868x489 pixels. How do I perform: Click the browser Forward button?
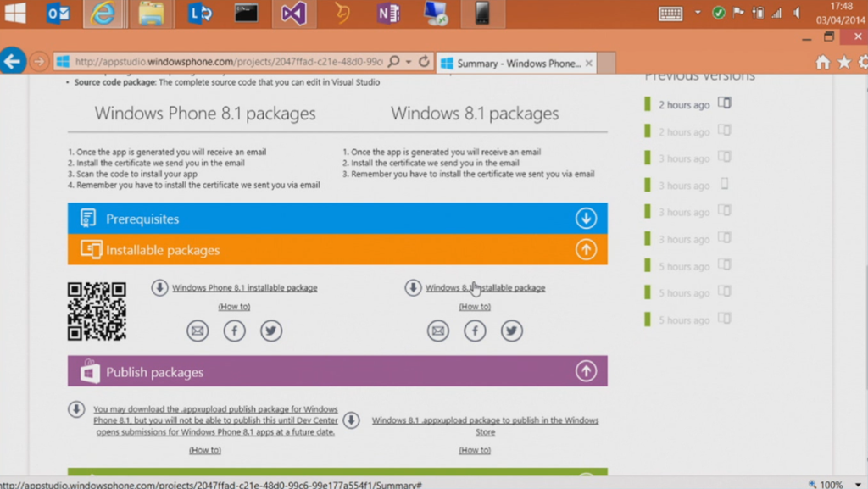39,61
